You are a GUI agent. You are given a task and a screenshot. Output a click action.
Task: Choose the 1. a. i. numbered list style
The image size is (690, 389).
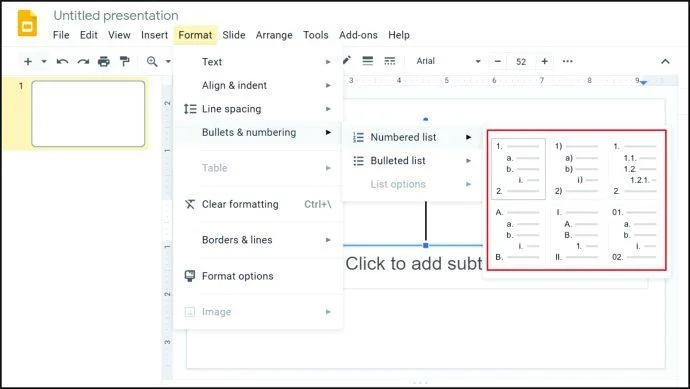(518, 169)
